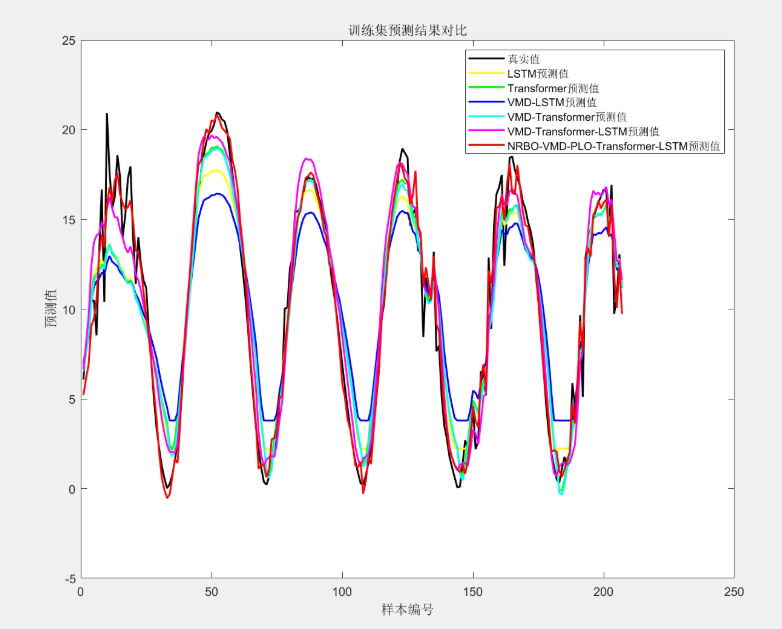This screenshot has height=629, width=782.
Task: Click x-axis tick label 50
Action: click(211, 592)
